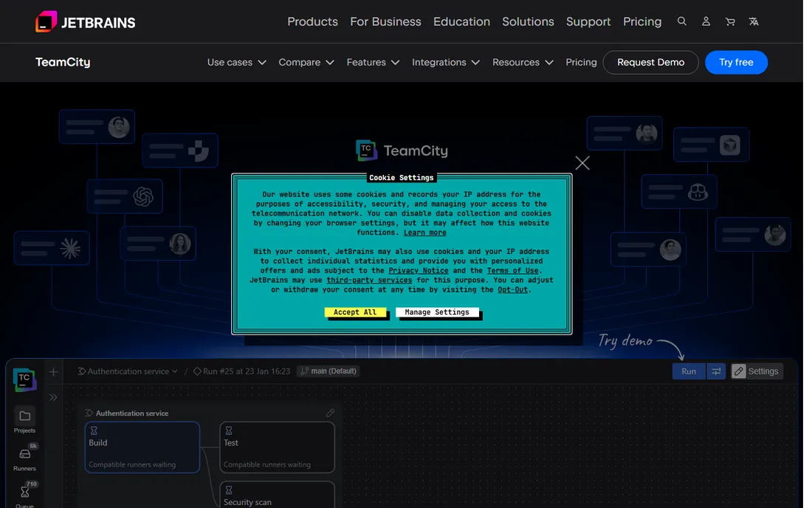Click the TeamCity hero logo icon
The image size is (812, 508).
point(366,150)
